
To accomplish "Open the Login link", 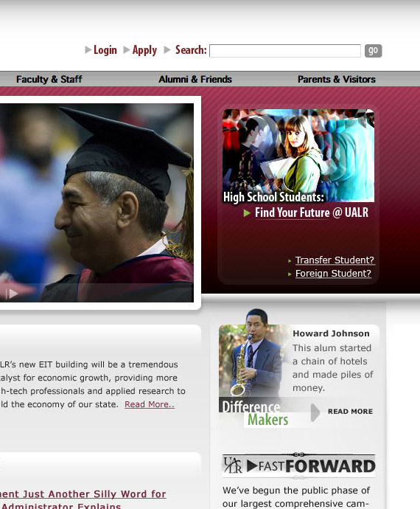I will coord(105,50).
